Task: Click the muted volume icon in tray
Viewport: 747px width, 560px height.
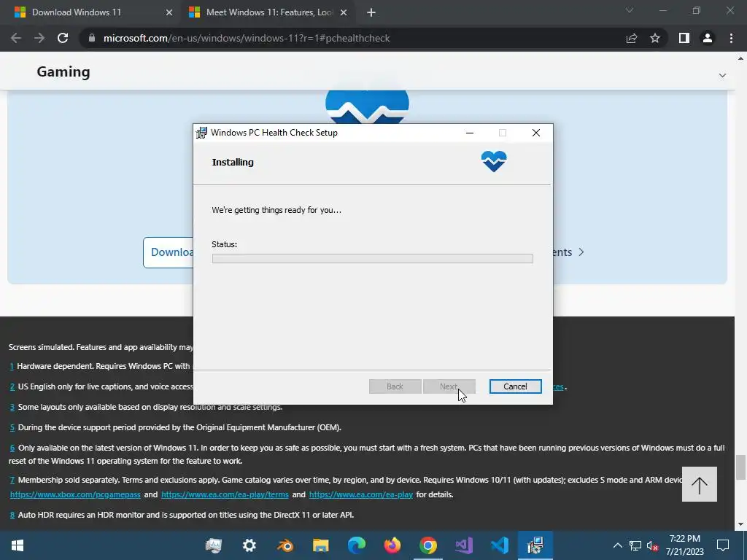Action: pyautogui.click(x=652, y=545)
